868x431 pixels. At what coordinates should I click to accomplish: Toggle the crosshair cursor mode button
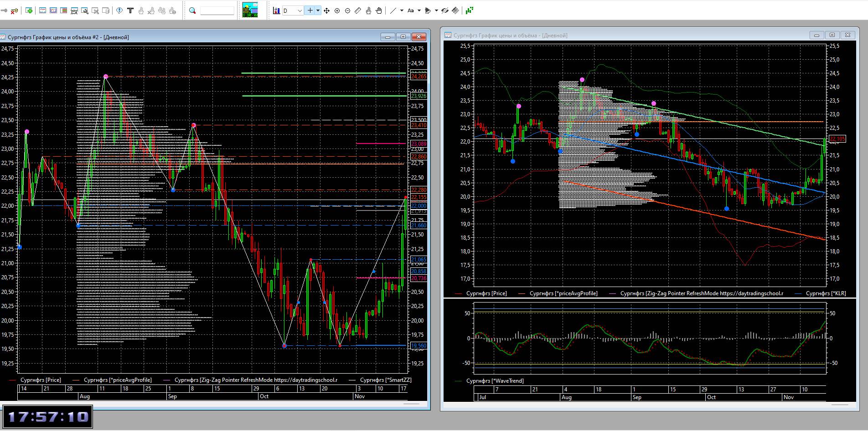coord(310,10)
